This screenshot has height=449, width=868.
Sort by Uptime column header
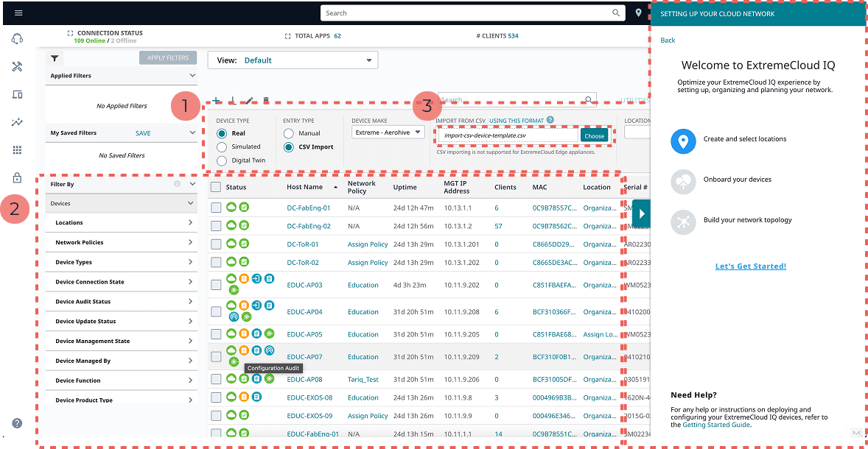point(405,187)
